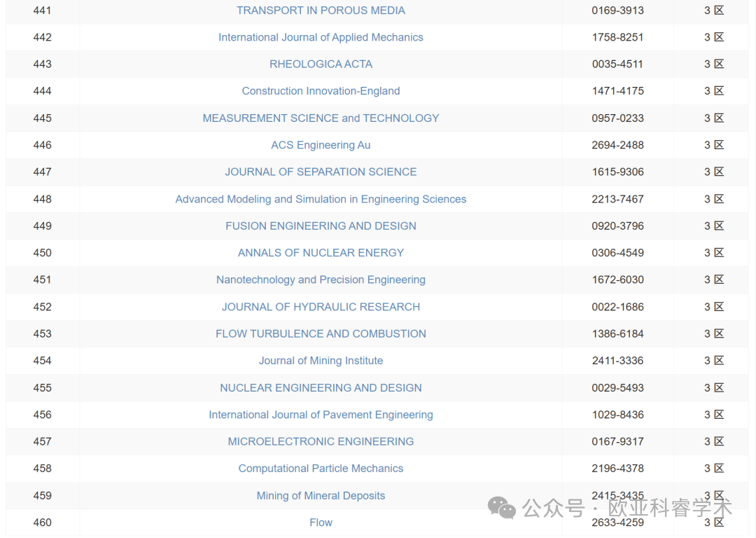Screen dimensions: 756x538
Task: Open MICROELECTRONIC ENGINEERING journal link
Action: point(321,441)
